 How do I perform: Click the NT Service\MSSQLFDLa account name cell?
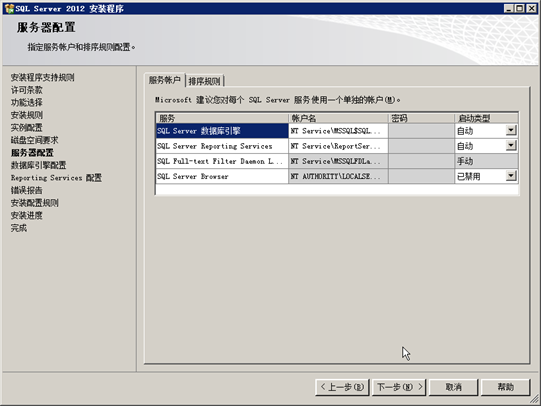click(x=338, y=161)
